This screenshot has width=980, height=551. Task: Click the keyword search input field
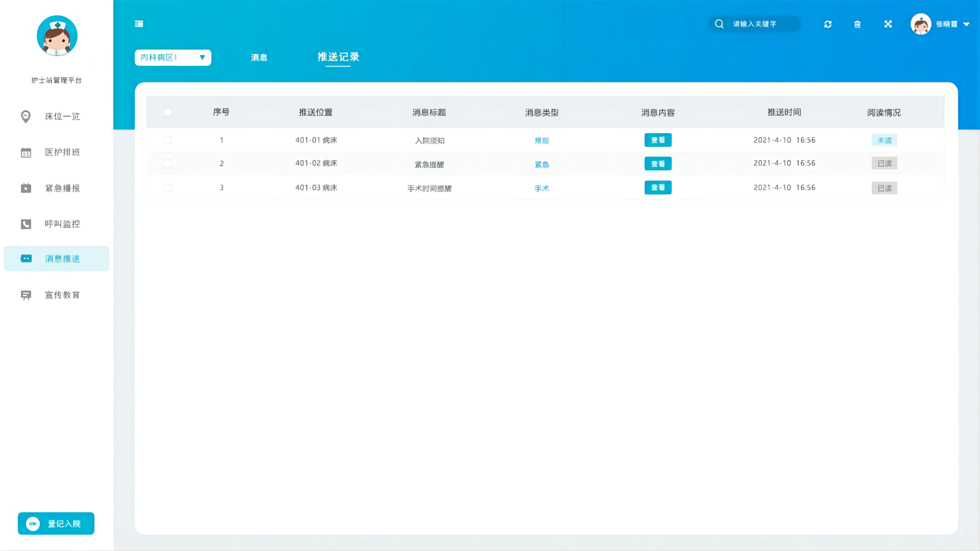pyautogui.click(x=755, y=24)
